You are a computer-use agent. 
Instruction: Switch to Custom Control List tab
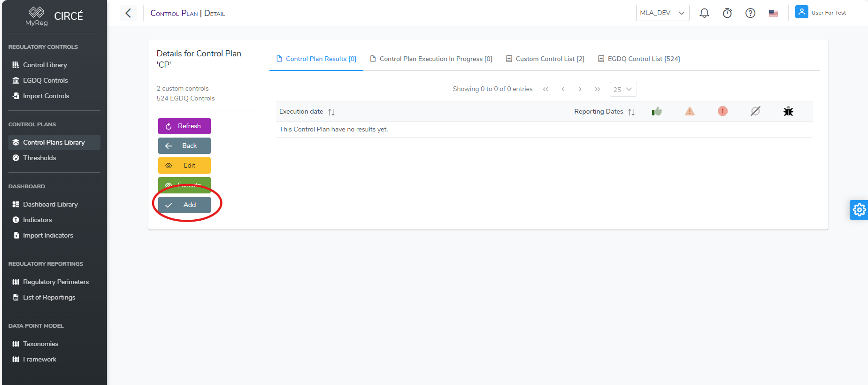click(x=545, y=59)
